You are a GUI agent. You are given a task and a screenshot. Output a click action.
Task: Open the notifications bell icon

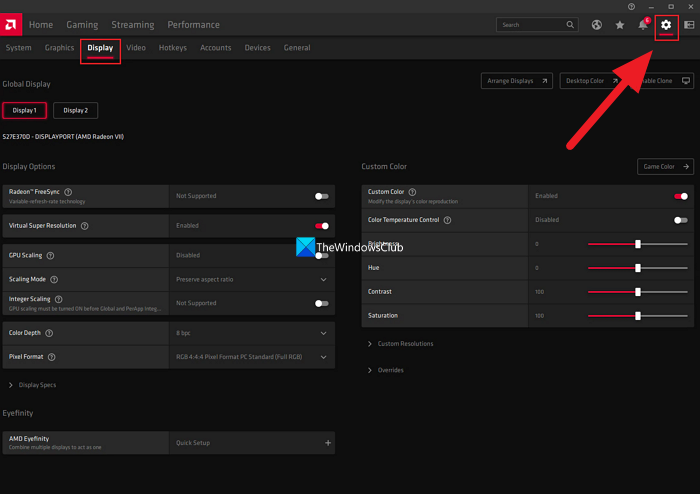point(644,25)
